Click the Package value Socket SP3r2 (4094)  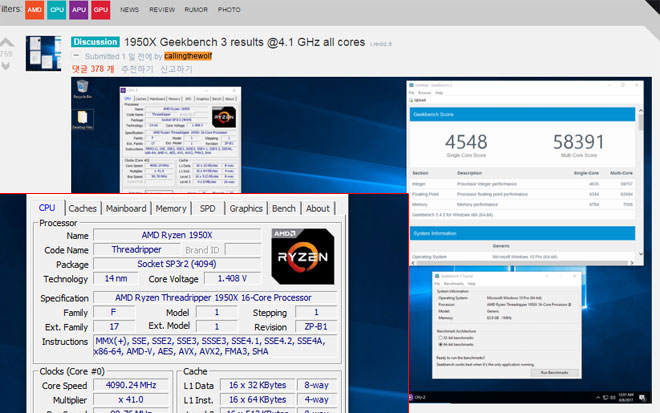point(177,264)
